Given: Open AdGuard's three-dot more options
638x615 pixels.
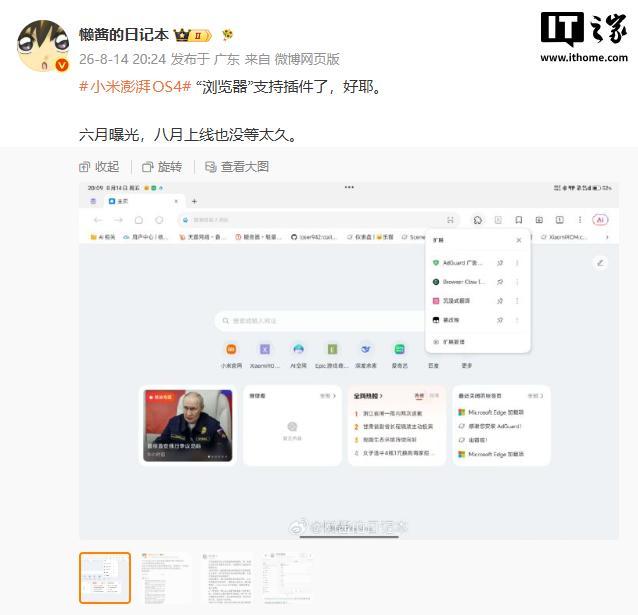Looking at the screenshot, I should [517, 263].
